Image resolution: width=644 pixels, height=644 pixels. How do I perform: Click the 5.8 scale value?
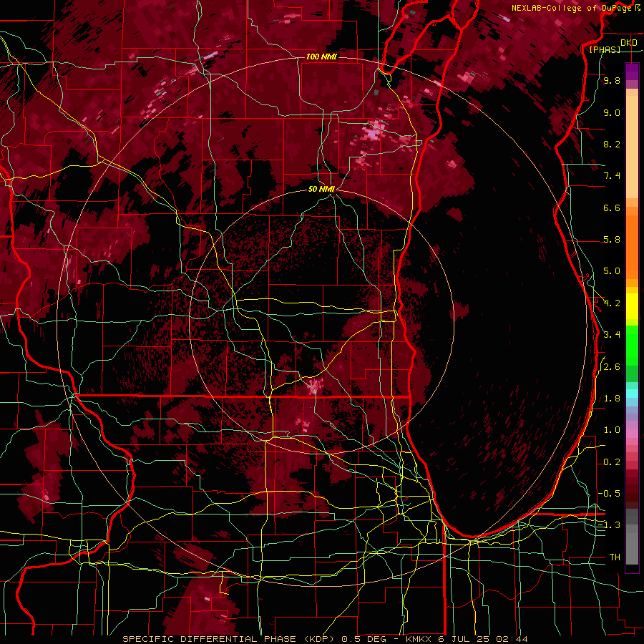(612, 240)
